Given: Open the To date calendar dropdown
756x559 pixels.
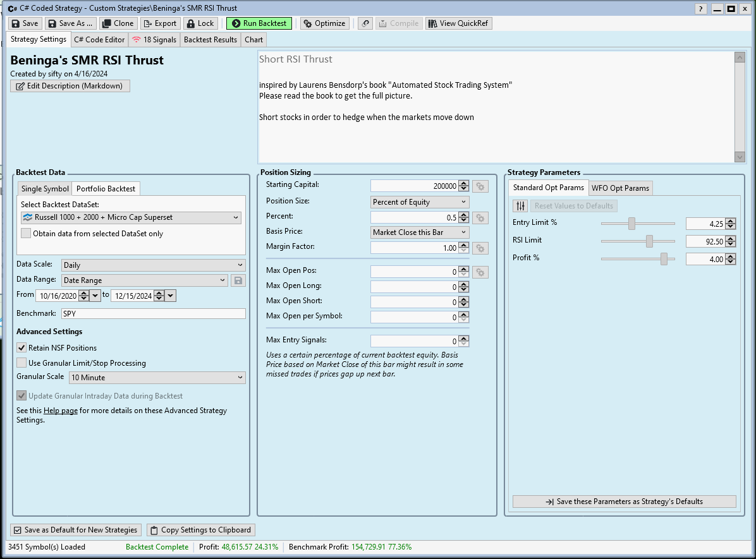Looking at the screenshot, I should (171, 296).
